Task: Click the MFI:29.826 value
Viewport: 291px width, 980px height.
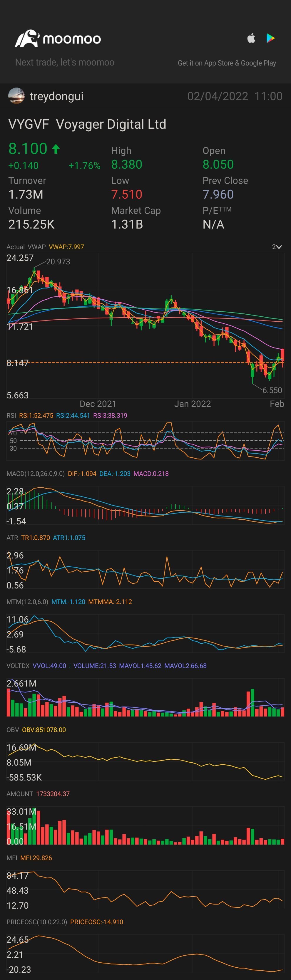Action: tap(36, 858)
